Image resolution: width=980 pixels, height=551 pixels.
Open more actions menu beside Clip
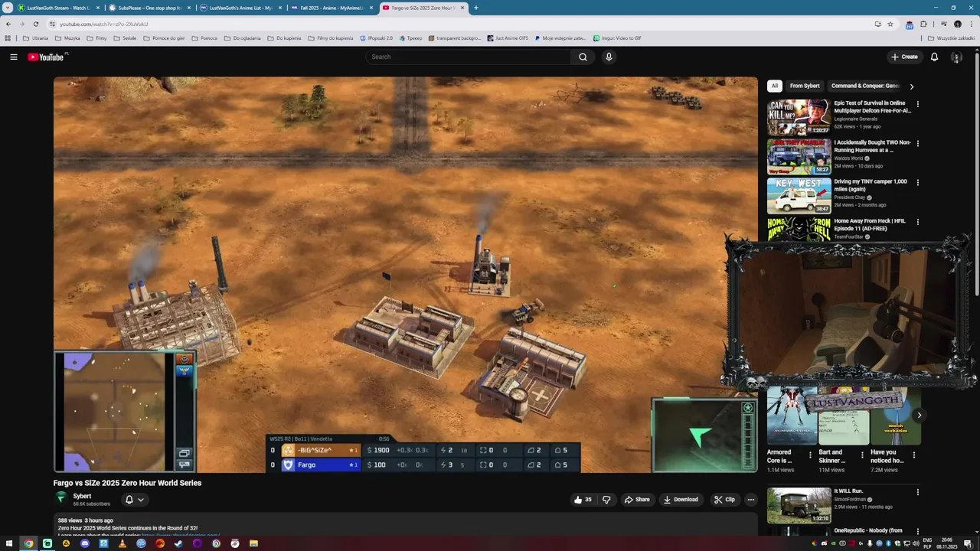click(751, 500)
